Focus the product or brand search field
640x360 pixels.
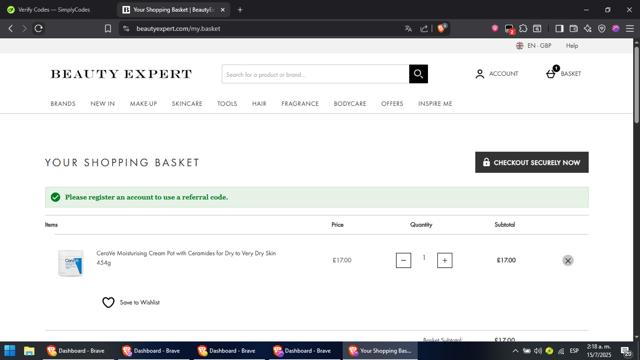(x=316, y=74)
